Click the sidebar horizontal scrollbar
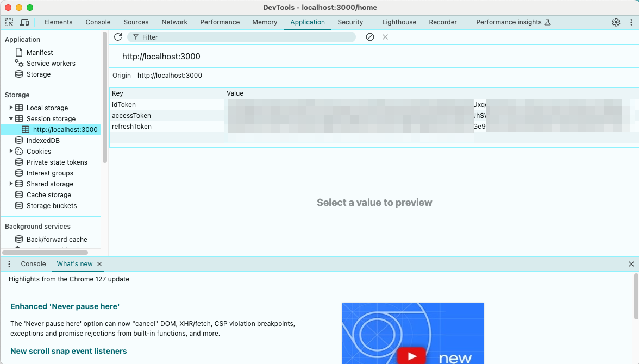 point(45,253)
